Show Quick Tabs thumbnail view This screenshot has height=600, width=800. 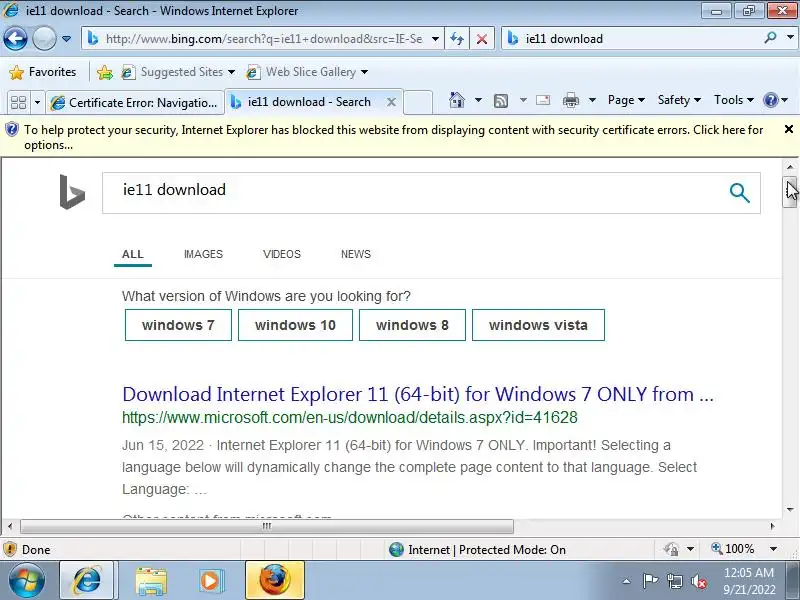pos(19,103)
